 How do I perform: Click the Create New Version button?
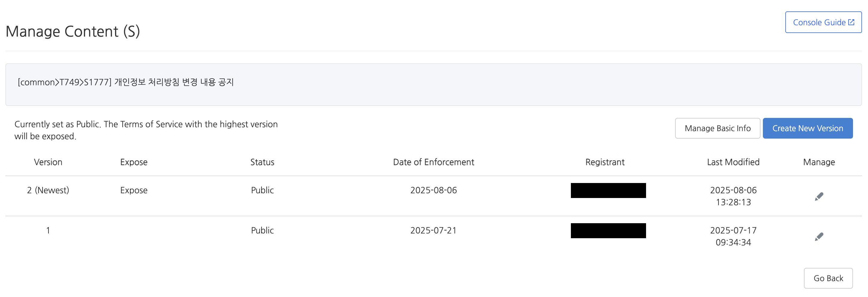(807, 128)
